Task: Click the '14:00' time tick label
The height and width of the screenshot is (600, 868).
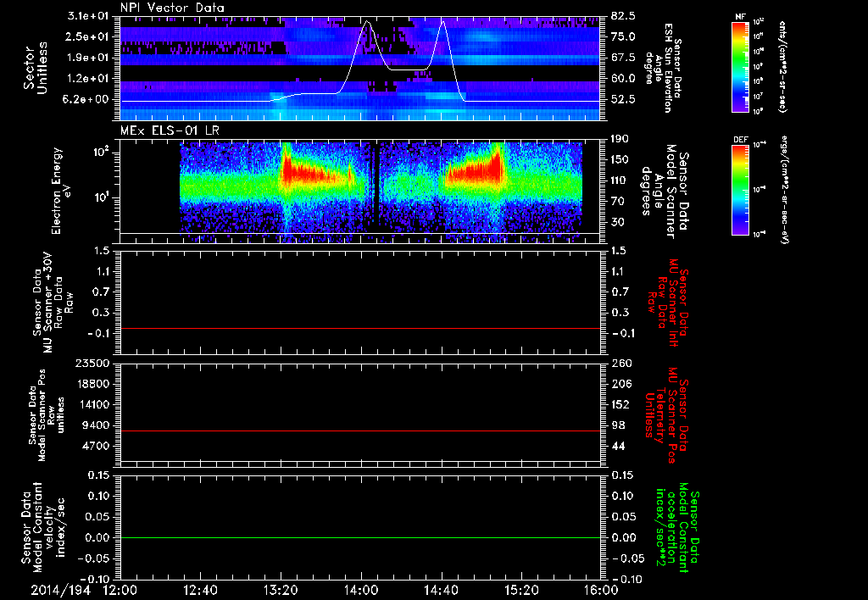Action: point(361,590)
